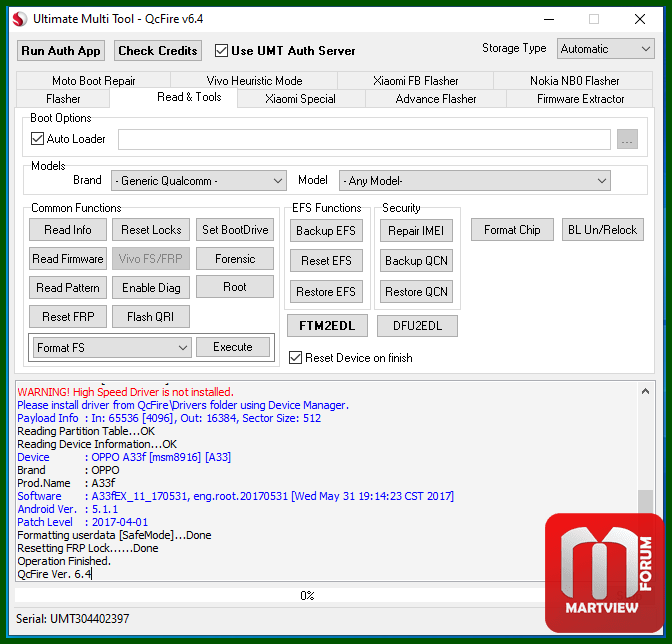
Task: Click the red High Speed Driver warning
Action: 125,392
